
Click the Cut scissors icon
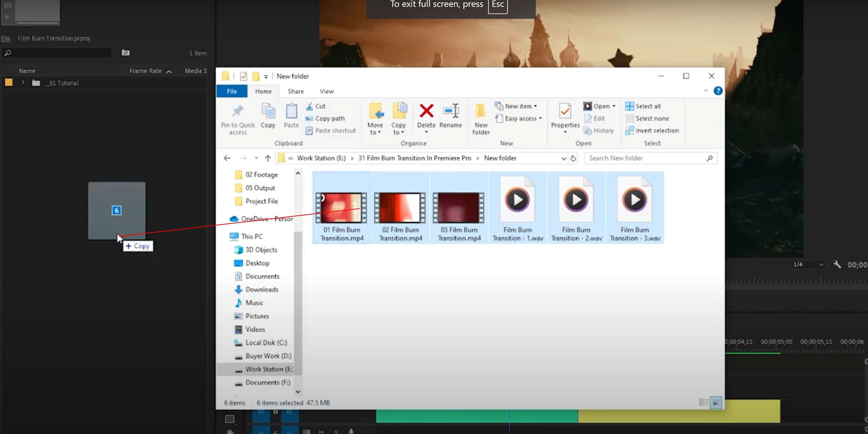309,106
